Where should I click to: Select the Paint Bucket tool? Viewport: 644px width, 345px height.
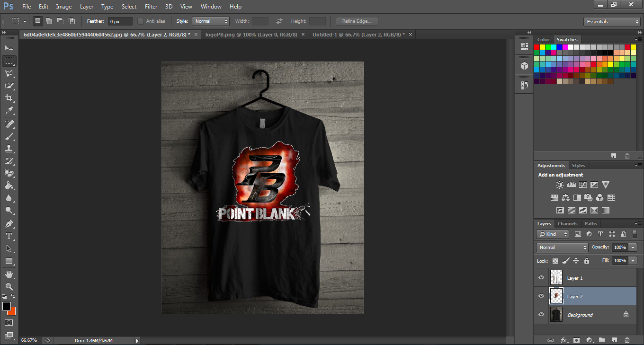coord(9,186)
